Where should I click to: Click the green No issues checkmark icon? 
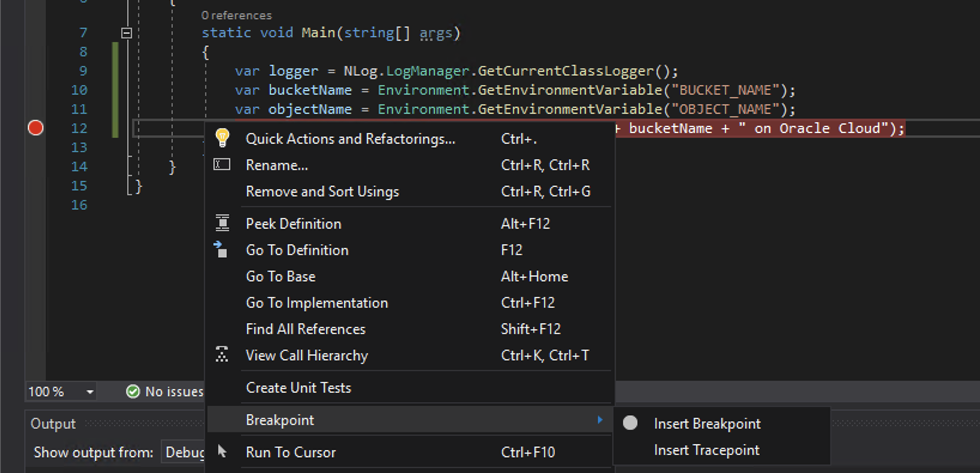click(133, 392)
